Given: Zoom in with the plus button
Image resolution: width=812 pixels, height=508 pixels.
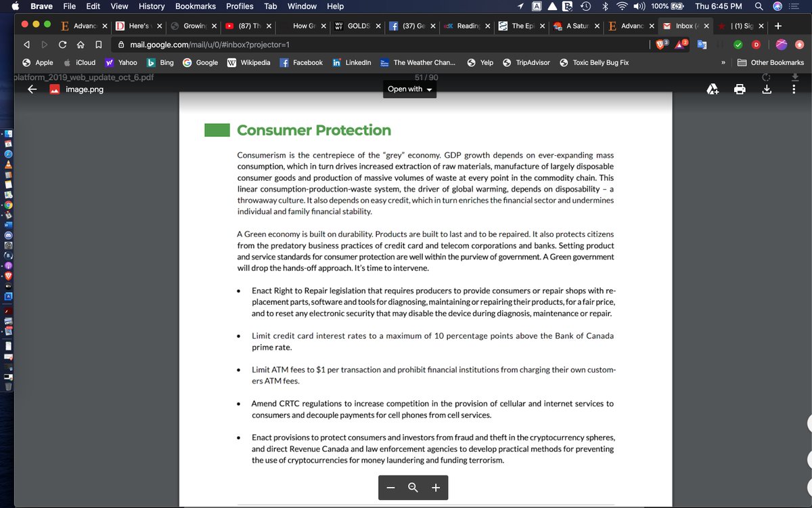Looking at the screenshot, I should coord(436,487).
